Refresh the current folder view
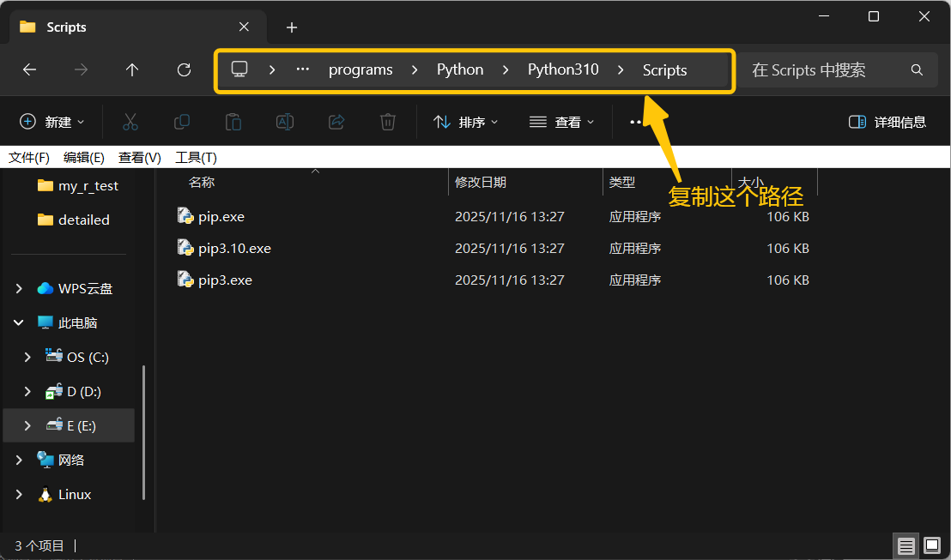The width and height of the screenshot is (951, 560). pos(184,70)
